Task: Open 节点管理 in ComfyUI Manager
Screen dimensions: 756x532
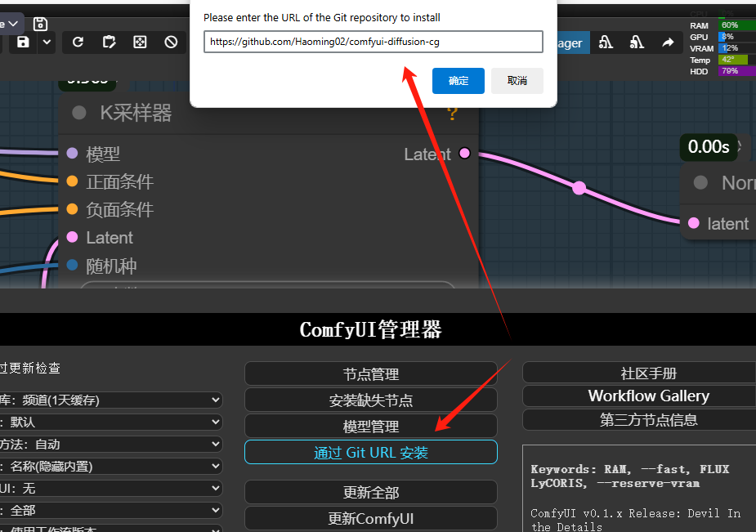Action: (371, 374)
